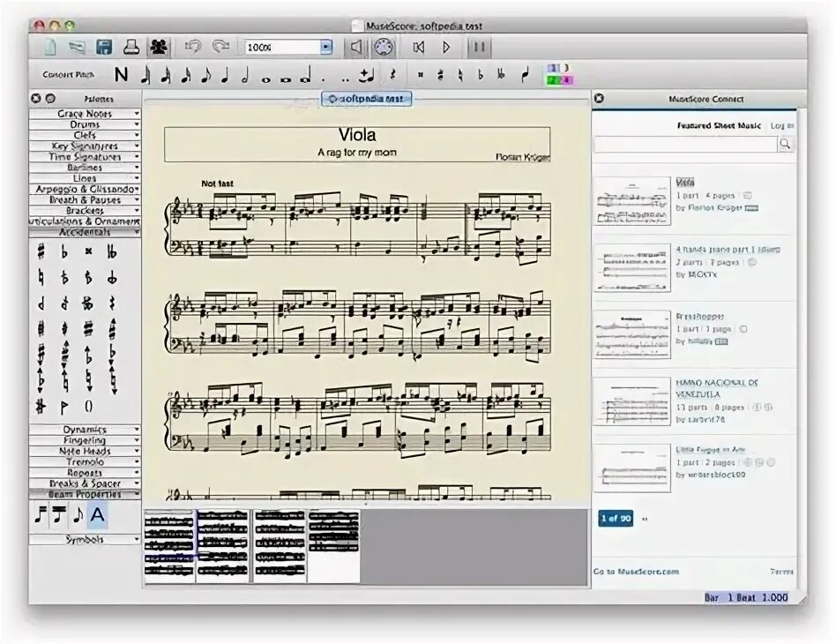Toggle voice 1 button
The height and width of the screenshot is (644, 836).
coord(554,68)
